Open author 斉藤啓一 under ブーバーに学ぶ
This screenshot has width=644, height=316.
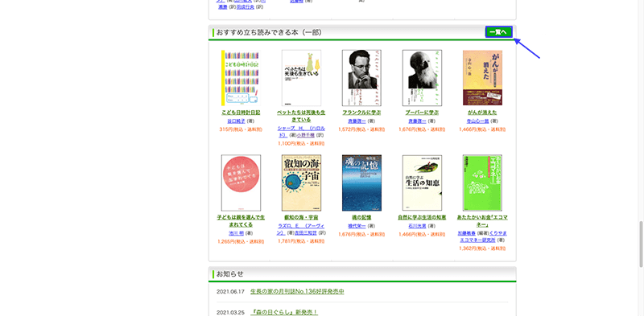(x=417, y=121)
